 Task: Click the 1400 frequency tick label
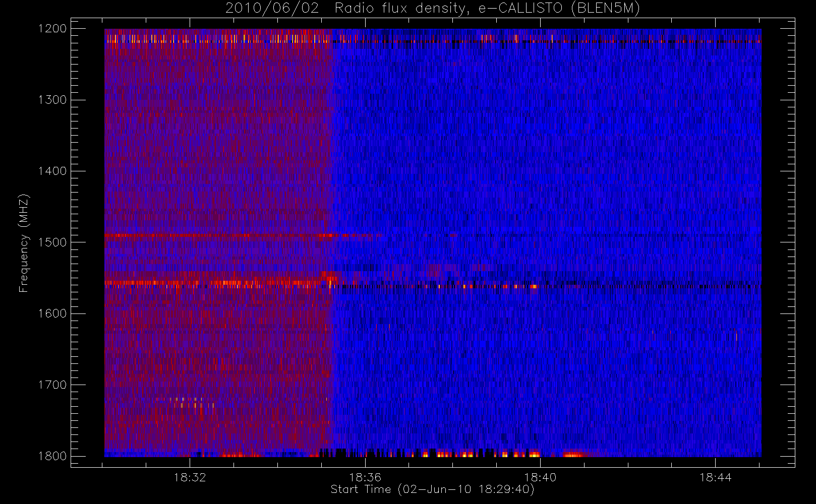[x=52, y=171]
